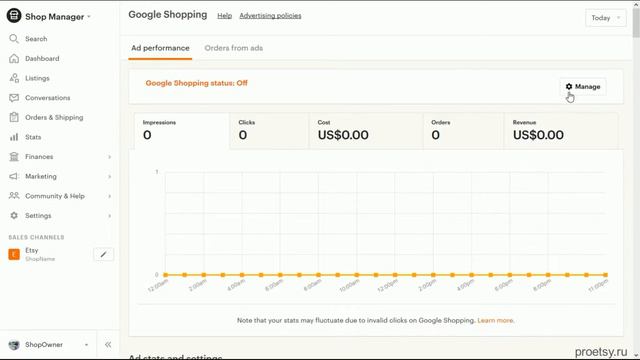Click the pencil edit icon beside Etsy

click(104, 254)
